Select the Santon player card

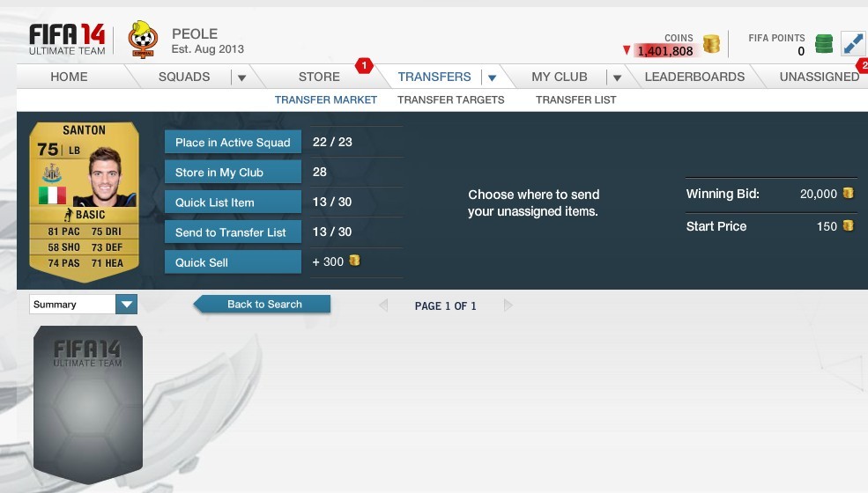coord(84,202)
